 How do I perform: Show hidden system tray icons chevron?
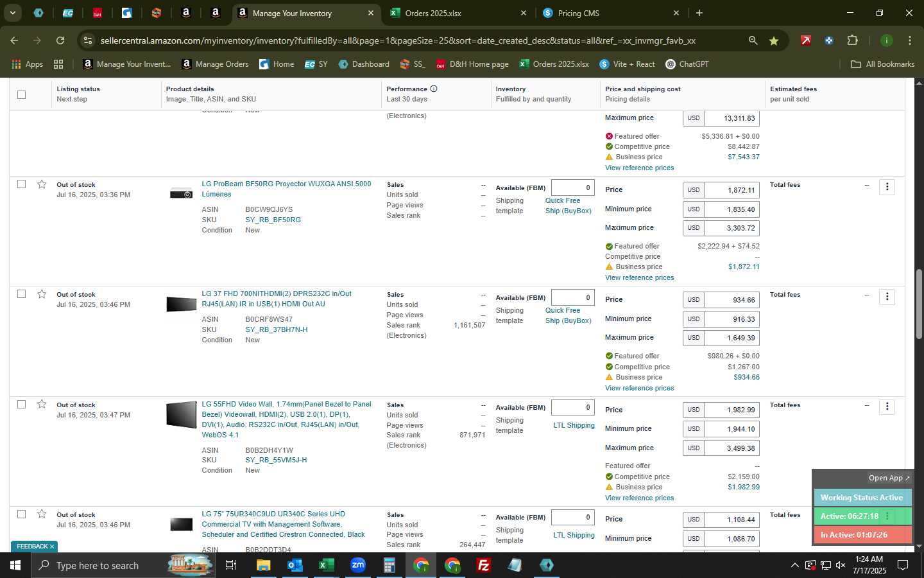coord(794,565)
